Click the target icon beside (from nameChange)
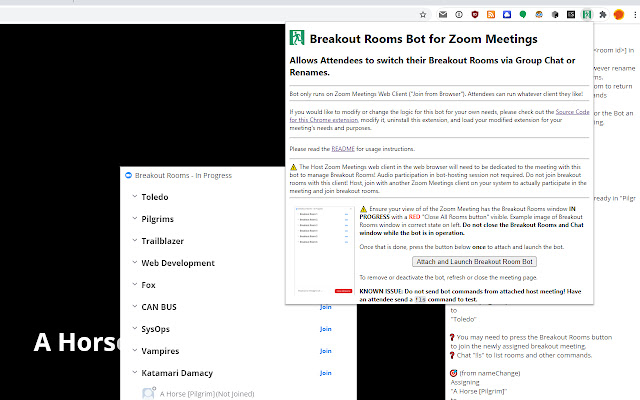This screenshot has height=400, width=640. [453, 373]
